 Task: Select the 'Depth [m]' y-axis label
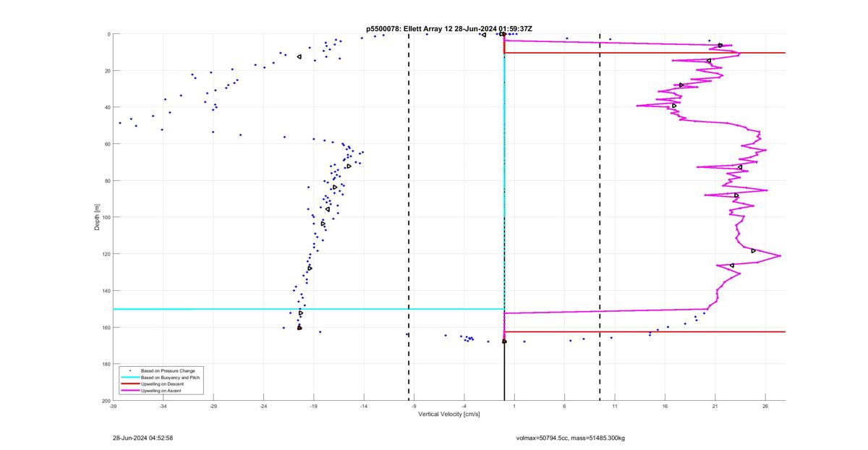coord(97,217)
